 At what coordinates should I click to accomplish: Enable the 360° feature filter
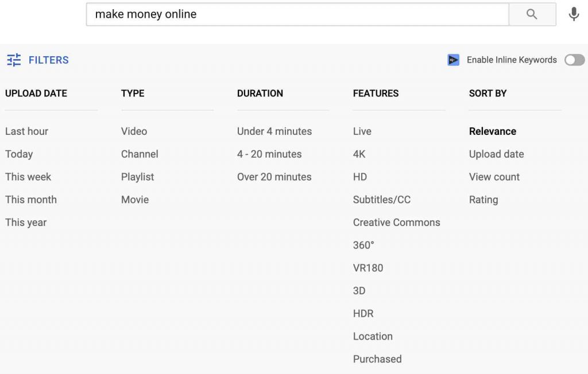(363, 246)
